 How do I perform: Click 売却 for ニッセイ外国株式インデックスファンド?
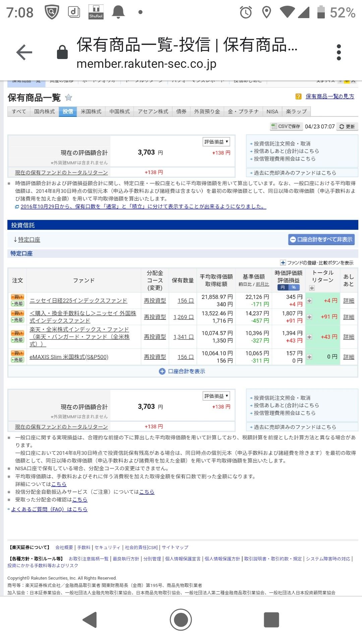coord(17,320)
